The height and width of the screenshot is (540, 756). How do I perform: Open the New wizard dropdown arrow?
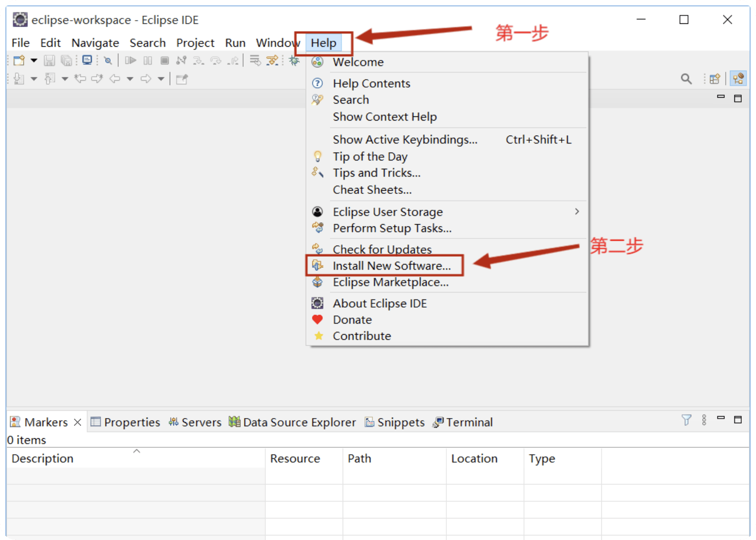click(x=34, y=61)
